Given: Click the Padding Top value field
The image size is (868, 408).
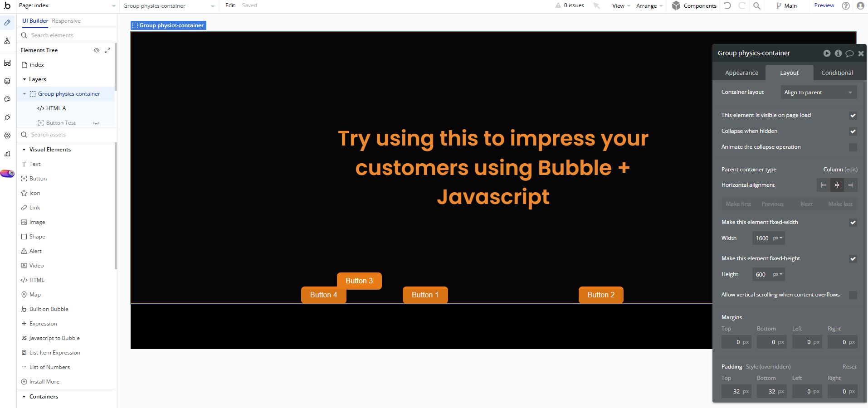Looking at the screenshot, I should coord(736,392).
